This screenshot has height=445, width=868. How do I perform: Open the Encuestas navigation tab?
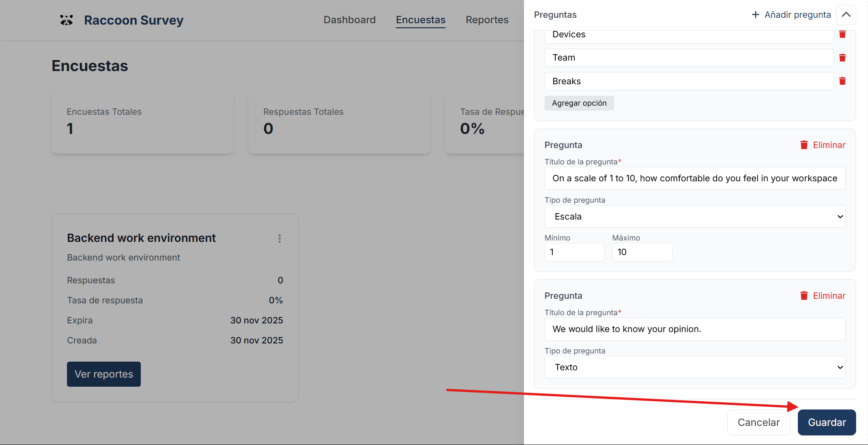pyautogui.click(x=420, y=20)
